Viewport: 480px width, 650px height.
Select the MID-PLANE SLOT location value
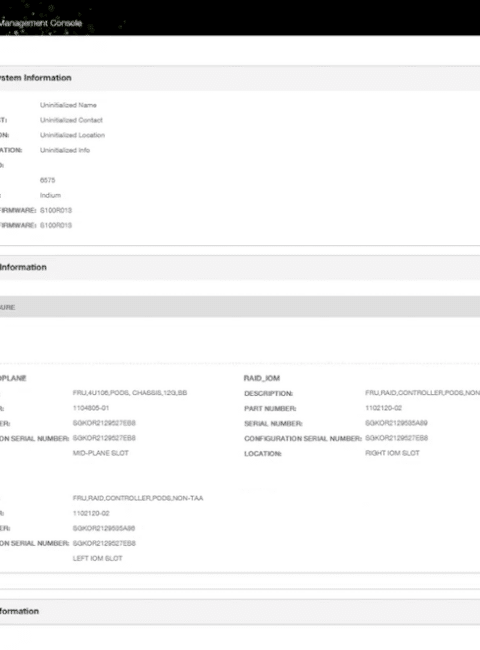101,453
